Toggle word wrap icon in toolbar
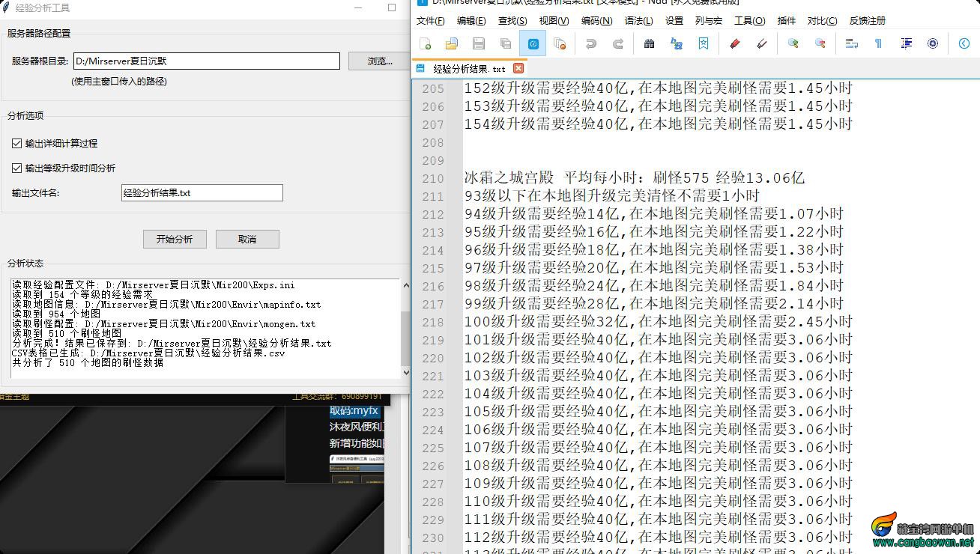Screen dimensions: 980x554 tap(852, 43)
